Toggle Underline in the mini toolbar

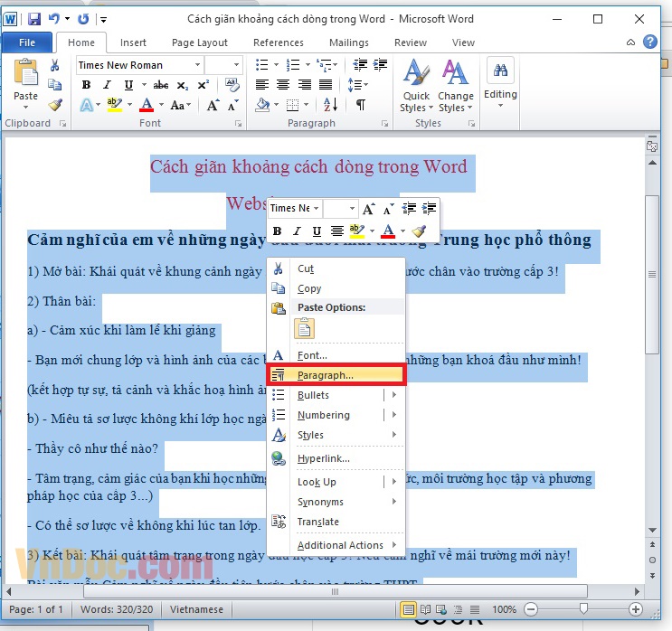click(317, 231)
